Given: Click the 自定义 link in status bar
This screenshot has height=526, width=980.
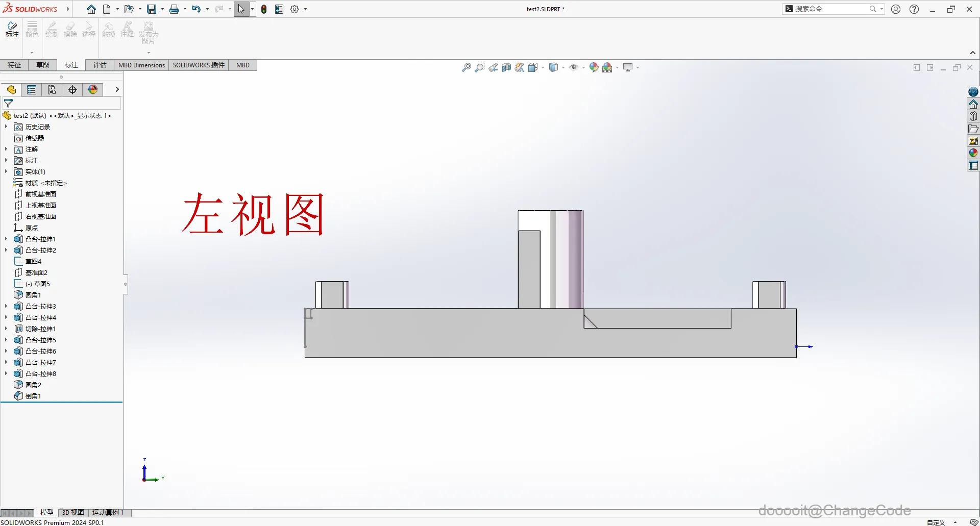Looking at the screenshot, I should [x=936, y=522].
